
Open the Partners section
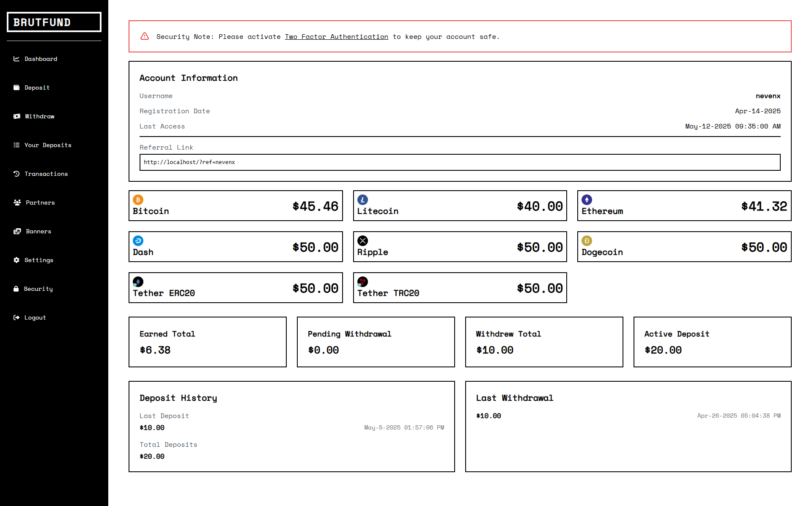tap(40, 202)
